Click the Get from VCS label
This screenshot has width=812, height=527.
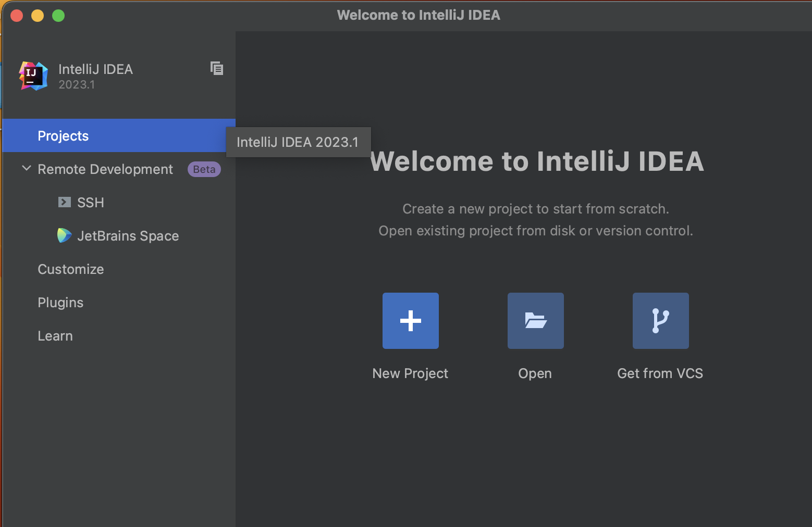(x=660, y=373)
